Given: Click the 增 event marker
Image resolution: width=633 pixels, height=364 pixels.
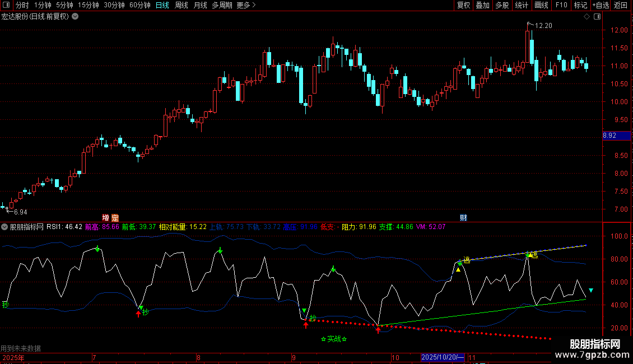Looking at the screenshot, I should click(106, 218).
